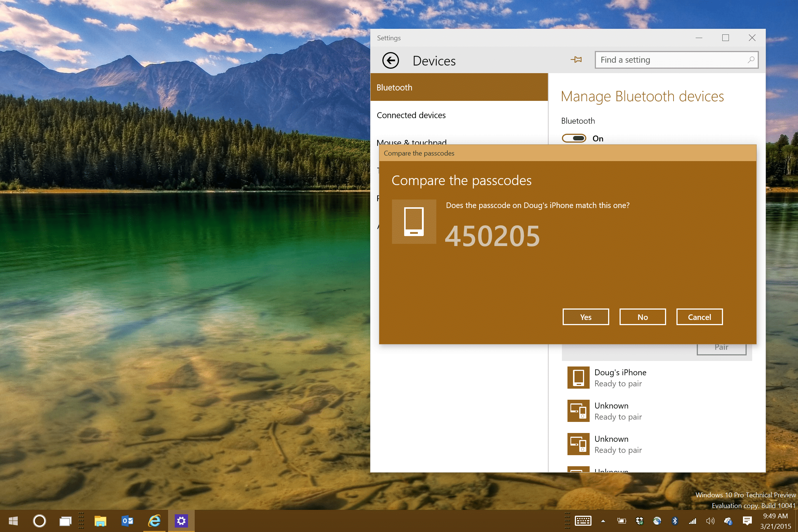Launch Internet Explorer from taskbar

pos(154,521)
